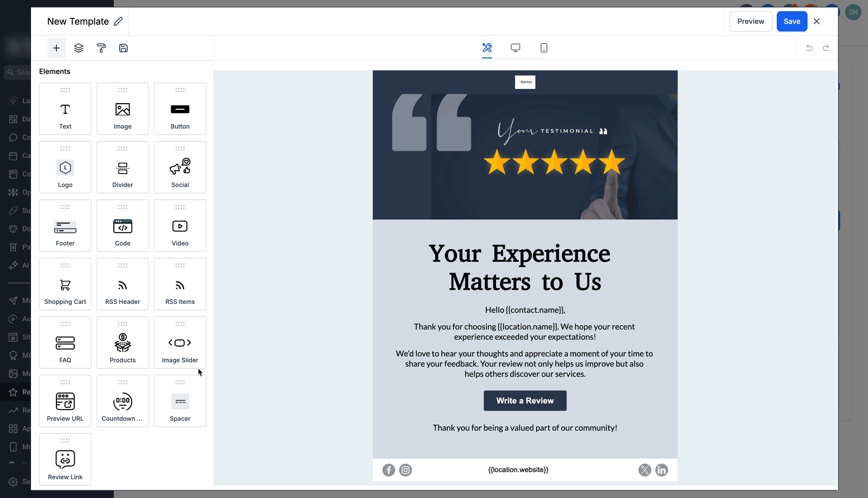868x498 pixels.
Task: Select the Hello {{contact.name}} line
Action: (x=525, y=310)
